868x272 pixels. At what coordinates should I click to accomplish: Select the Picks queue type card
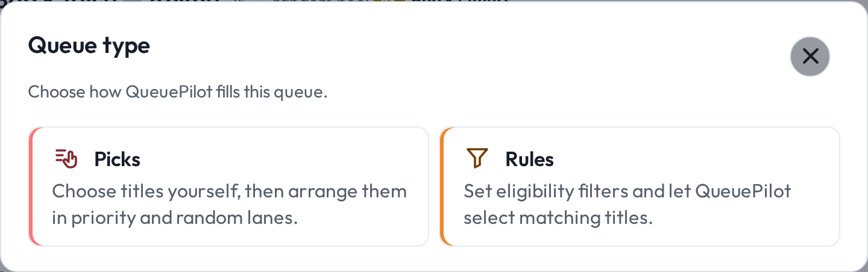[x=228, y=187]
